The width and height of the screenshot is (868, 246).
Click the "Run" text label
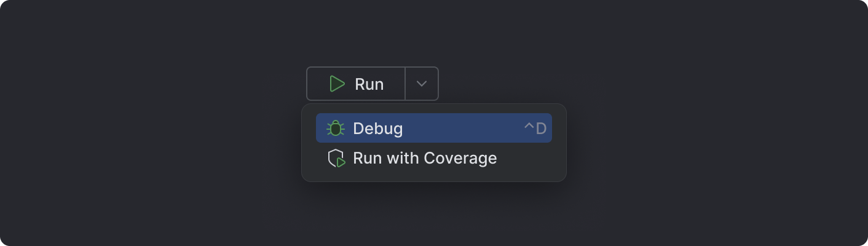pyautogui.click(x=369, y=84)
